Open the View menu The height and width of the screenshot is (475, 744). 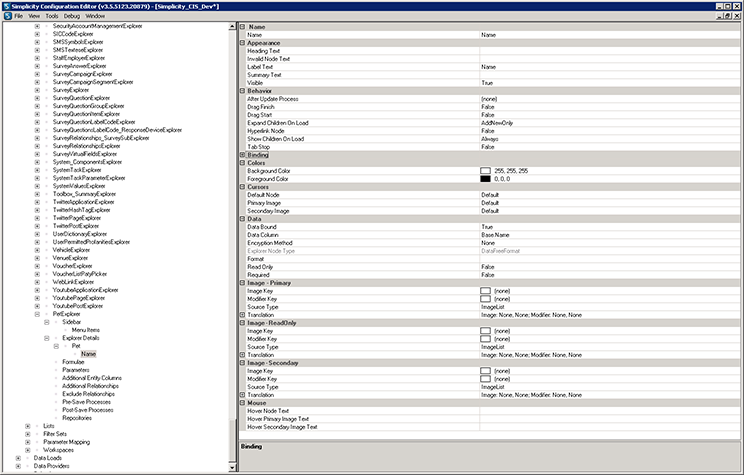click(x=34, y=16)
